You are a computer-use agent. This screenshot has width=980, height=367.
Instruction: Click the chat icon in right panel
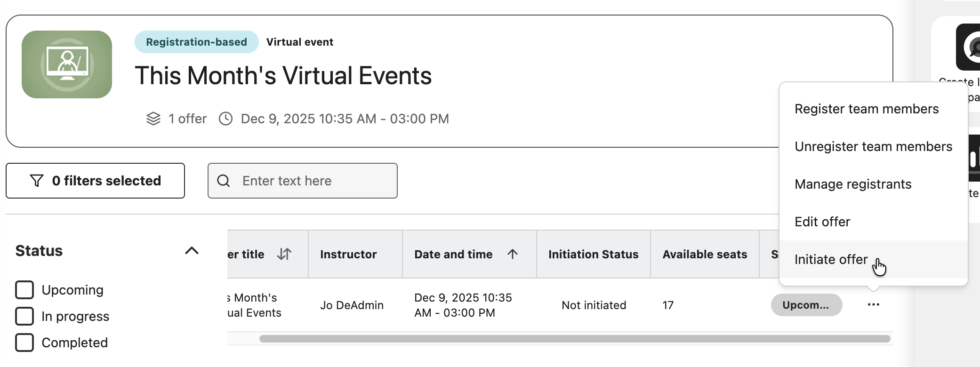click(x=970, y=47)
